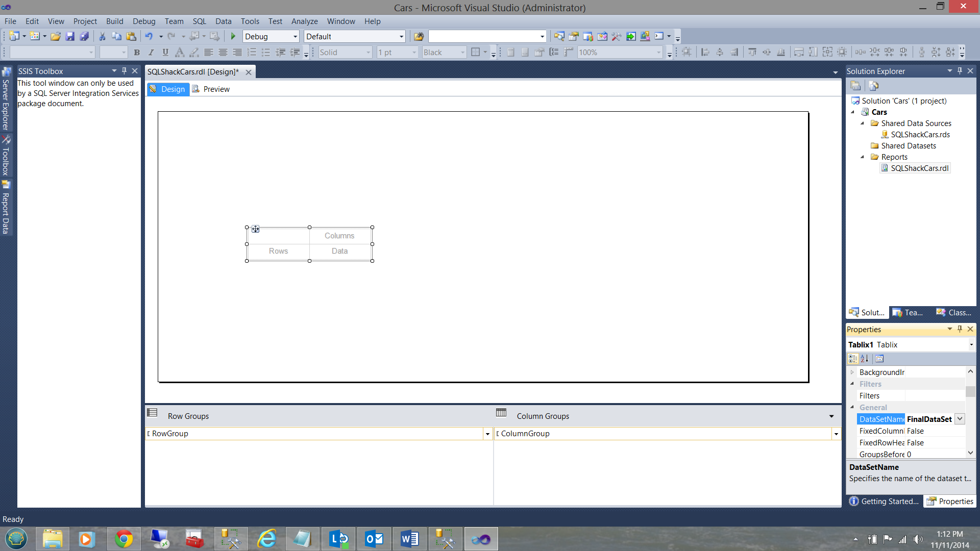Select SQLShackCars.rds in Solution Explorer

pos(920,135)
